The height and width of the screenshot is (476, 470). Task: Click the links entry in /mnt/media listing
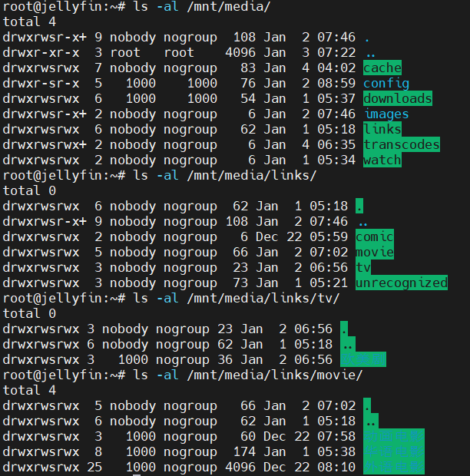pyautogui.click(x=382, y=130)
